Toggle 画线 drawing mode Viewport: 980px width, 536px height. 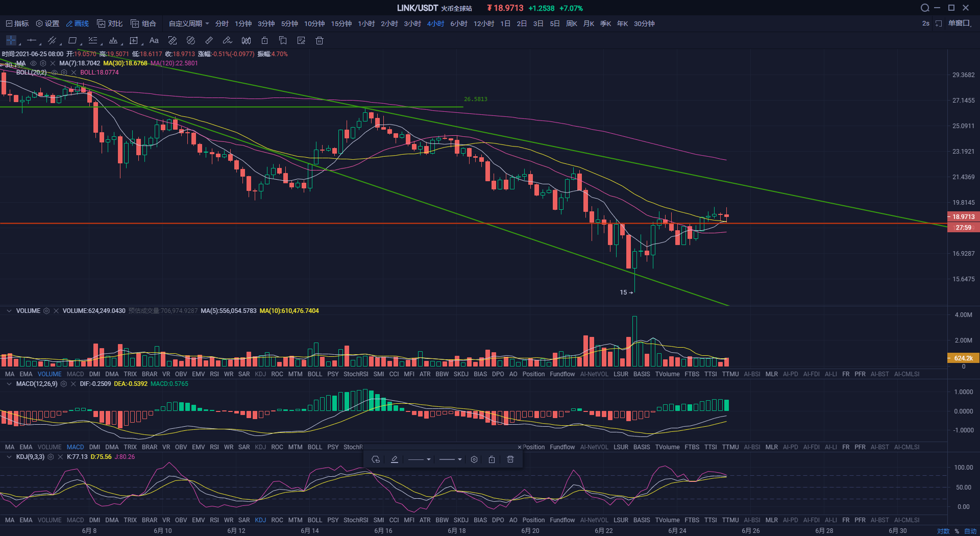[77, 23]
